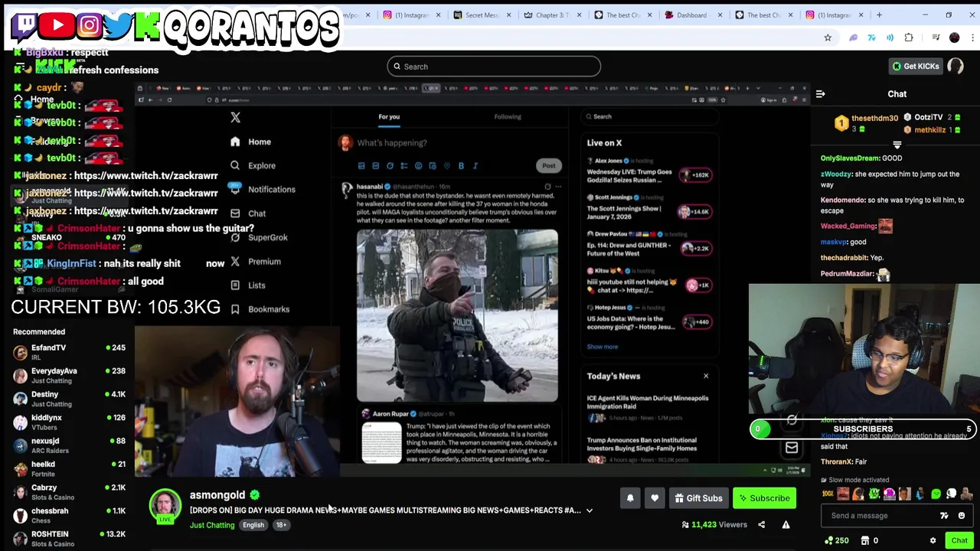Click the Get KICKs button

[915, 67]
